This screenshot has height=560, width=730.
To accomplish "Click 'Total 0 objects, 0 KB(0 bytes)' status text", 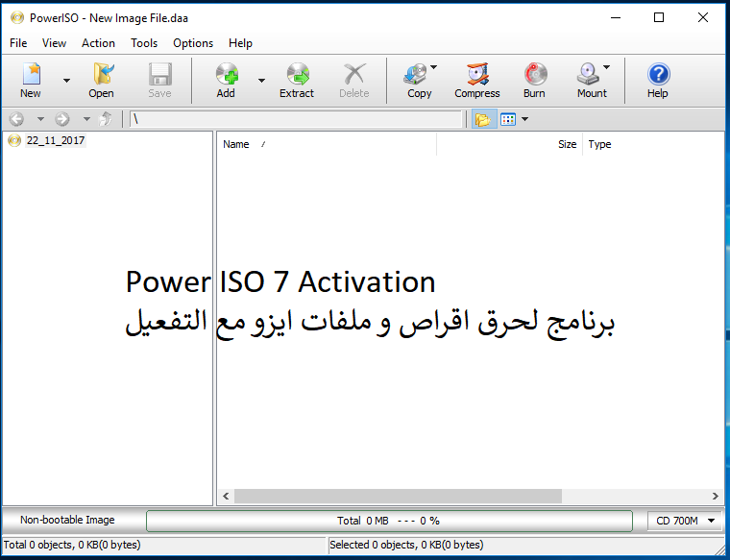I will click(x=72, y=545).
